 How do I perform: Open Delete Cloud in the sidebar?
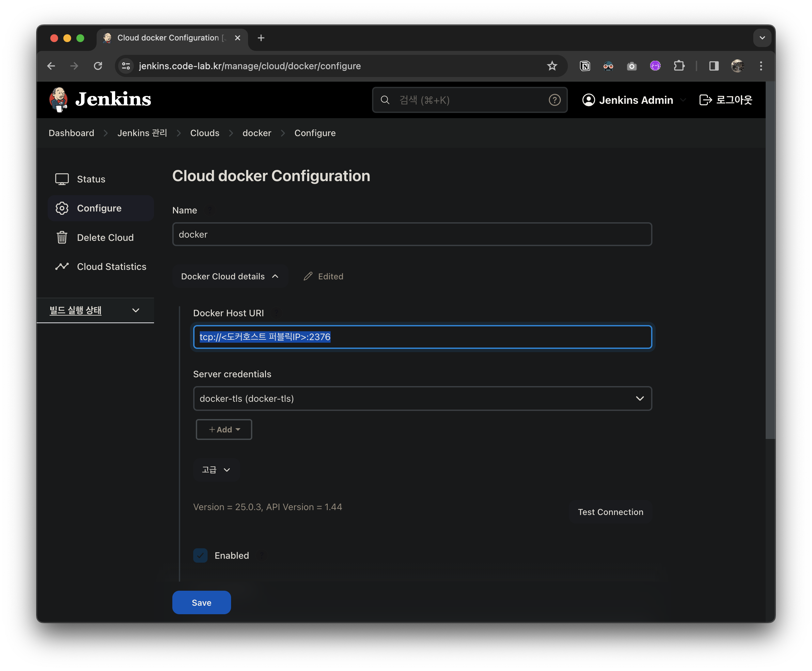click(105, 237)
